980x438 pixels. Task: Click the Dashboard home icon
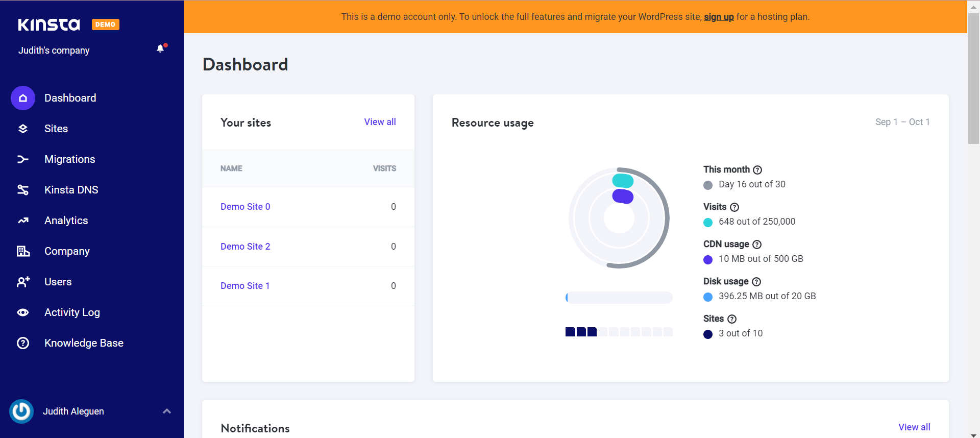[x=23, y=98]
